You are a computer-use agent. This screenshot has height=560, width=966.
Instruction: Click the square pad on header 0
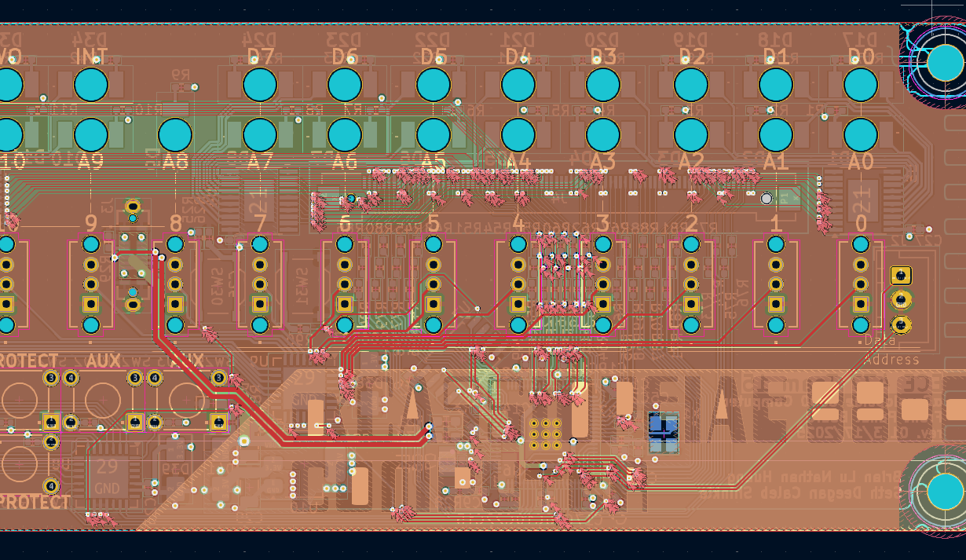861,304
